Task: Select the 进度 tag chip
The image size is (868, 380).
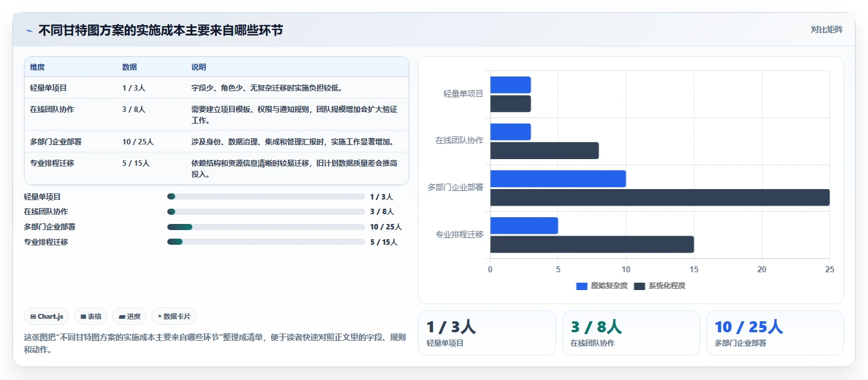Action: [x=129, y=316]
